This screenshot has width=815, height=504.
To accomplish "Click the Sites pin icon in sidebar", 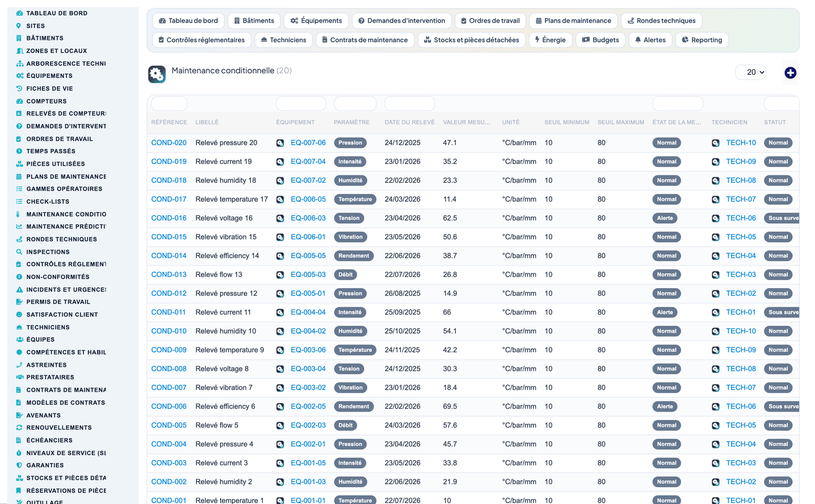I will click(19, 26).
